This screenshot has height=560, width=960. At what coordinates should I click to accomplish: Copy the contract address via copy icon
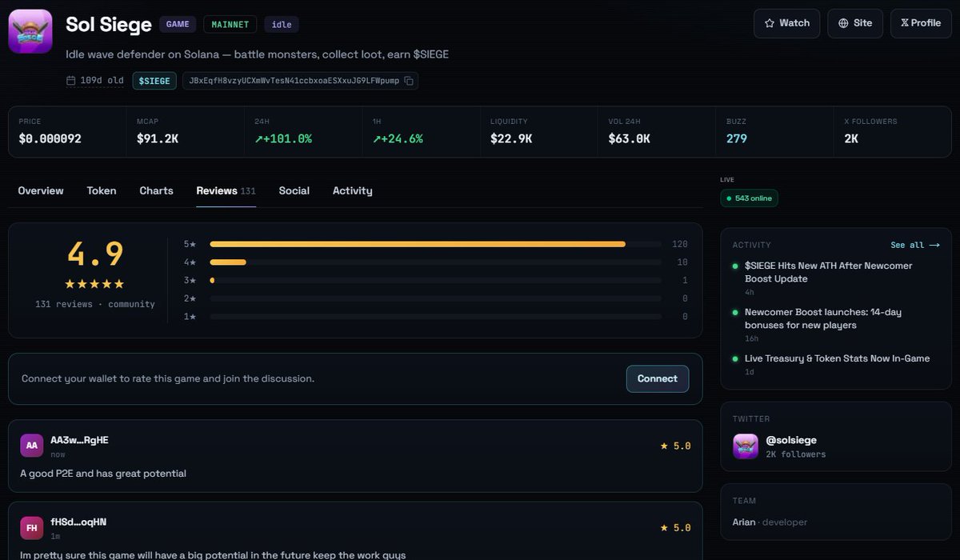[x=409, y=81]
